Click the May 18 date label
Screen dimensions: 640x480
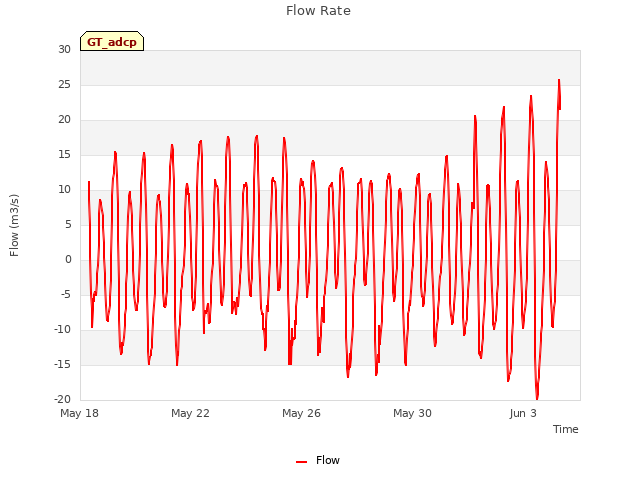pos(80,413)
